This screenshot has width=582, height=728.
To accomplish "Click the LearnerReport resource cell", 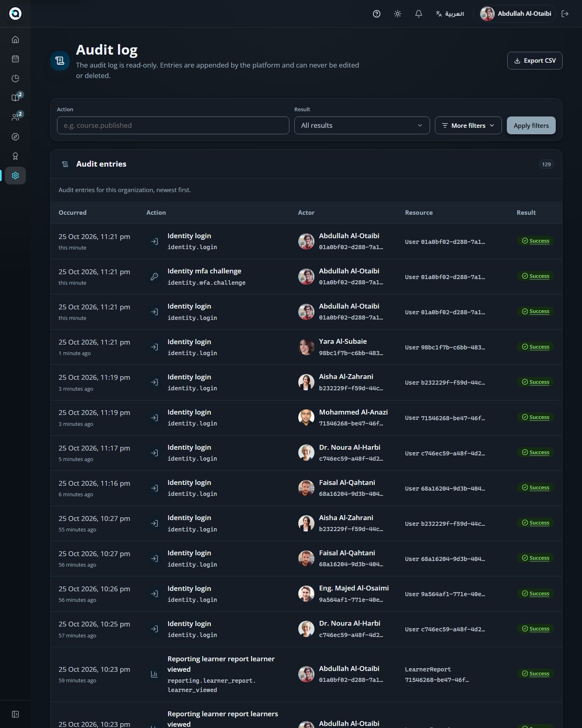I will (x=437, y=675).
